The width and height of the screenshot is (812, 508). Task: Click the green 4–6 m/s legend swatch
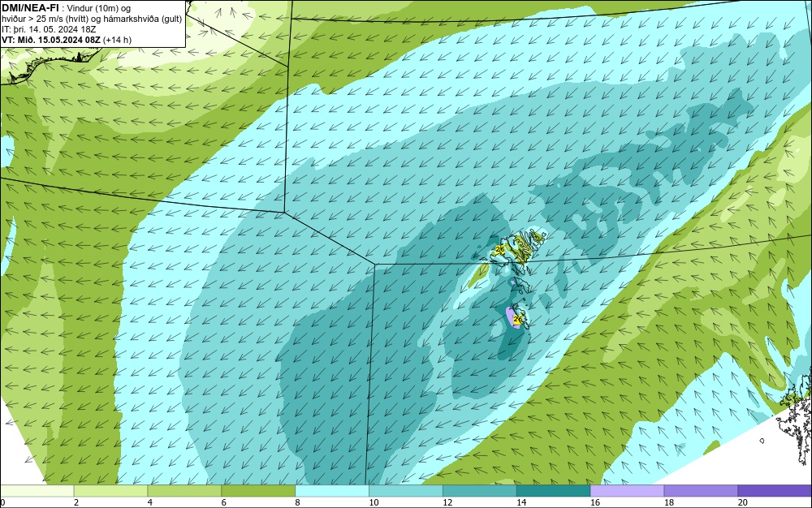[184, 490]
